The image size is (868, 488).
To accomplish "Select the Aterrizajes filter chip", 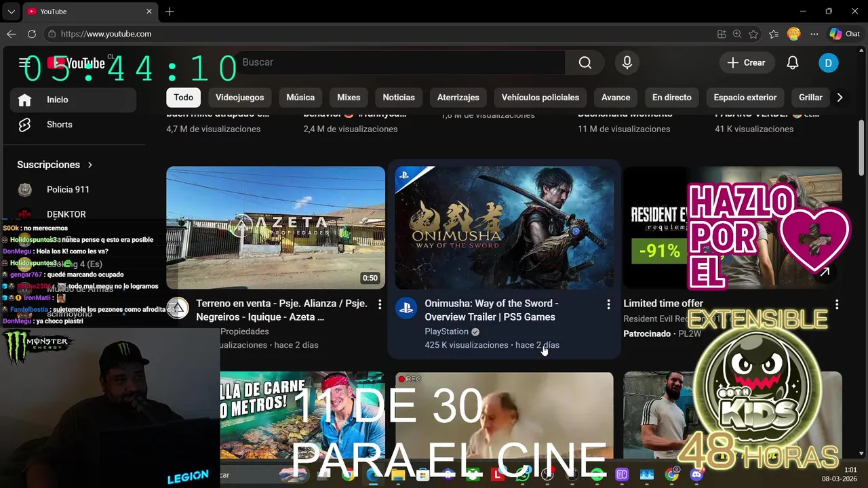I will tap(458, 98).
